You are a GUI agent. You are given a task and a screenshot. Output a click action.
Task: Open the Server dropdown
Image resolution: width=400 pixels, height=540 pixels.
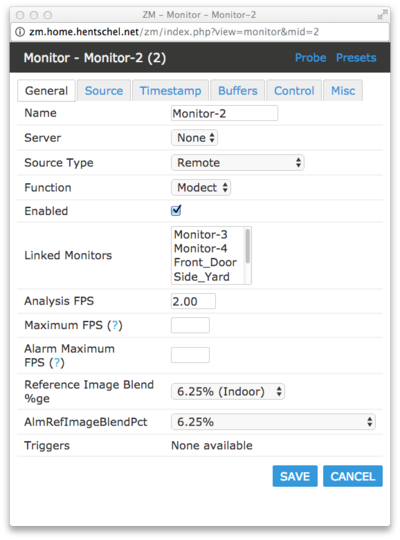click(x=194, y=138)
